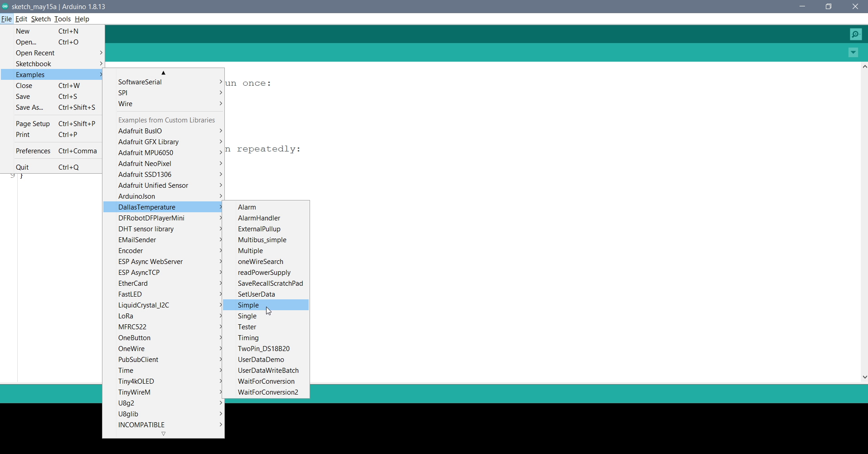Open Preferences from File menu

[x=52, y=151]
